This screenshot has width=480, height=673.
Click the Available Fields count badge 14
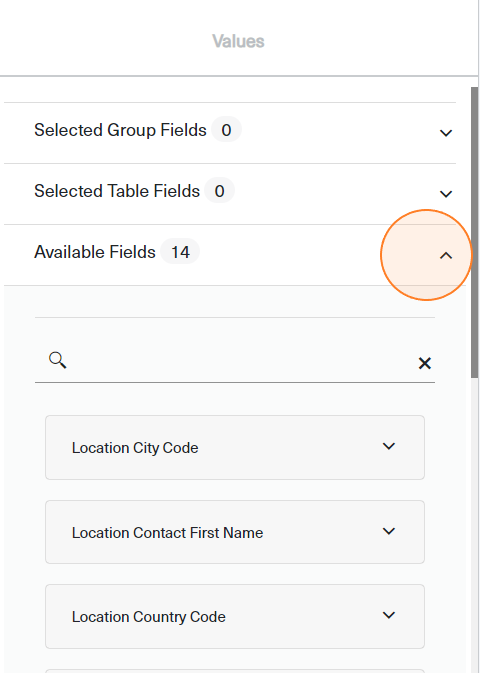180,252
